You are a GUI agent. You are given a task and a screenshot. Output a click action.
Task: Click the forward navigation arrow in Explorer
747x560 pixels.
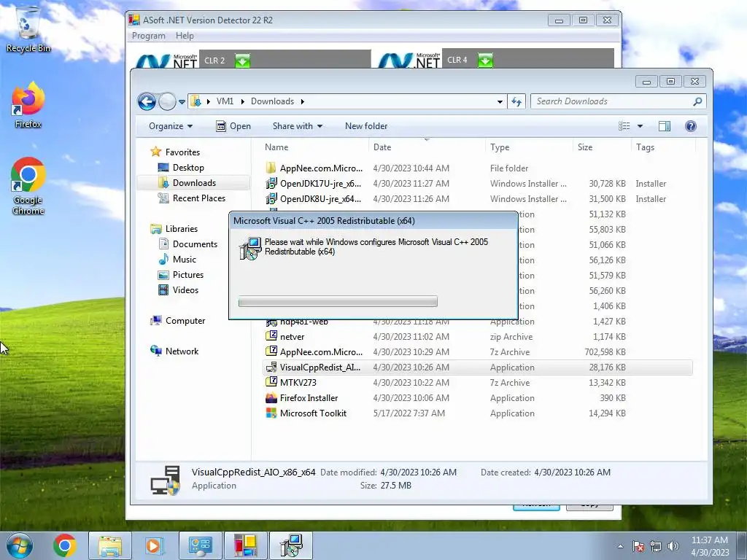(167, 101)
